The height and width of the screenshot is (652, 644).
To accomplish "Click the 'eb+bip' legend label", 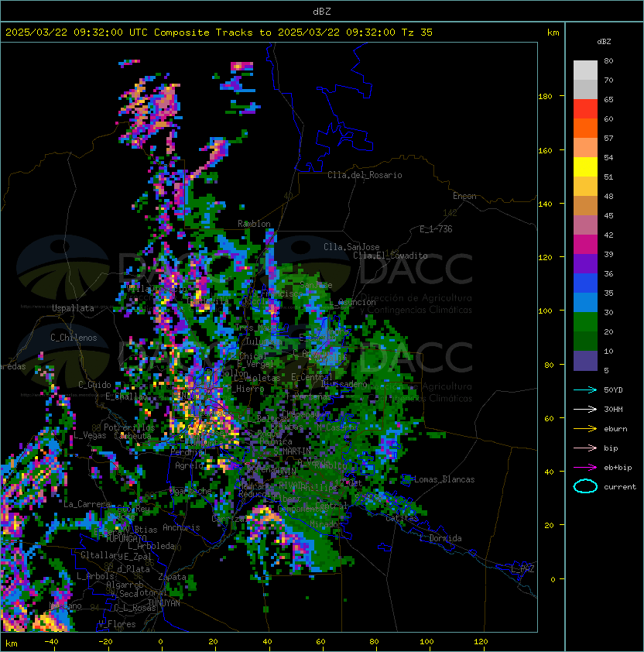I will coord(618,468).
